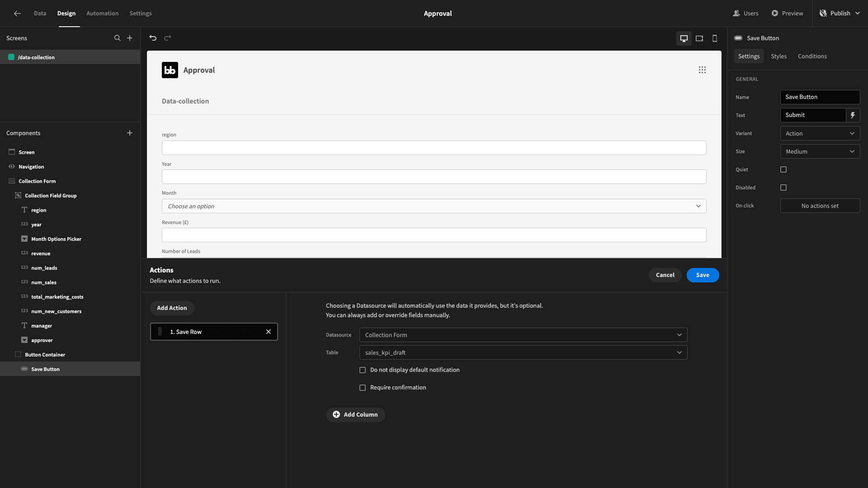Click the No actions set button
Image resolution: width=868 pixels, height=488 pixels.
click(820, 206)
